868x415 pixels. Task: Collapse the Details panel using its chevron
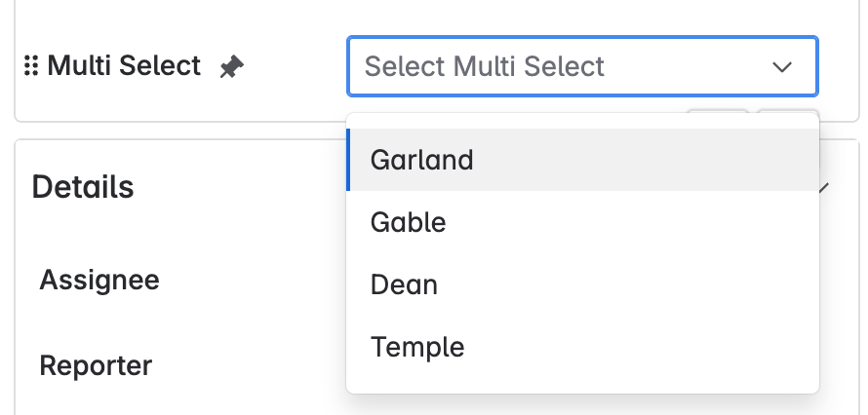point(825,187)
